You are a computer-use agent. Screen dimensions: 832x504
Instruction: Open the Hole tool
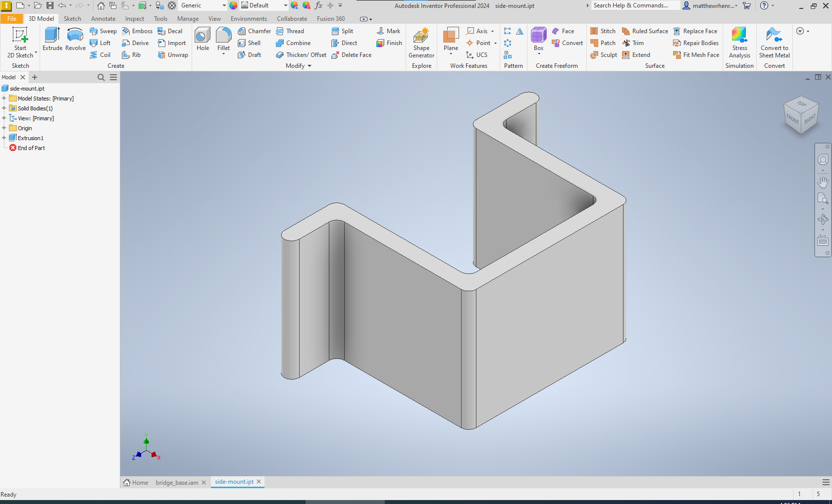202,40
